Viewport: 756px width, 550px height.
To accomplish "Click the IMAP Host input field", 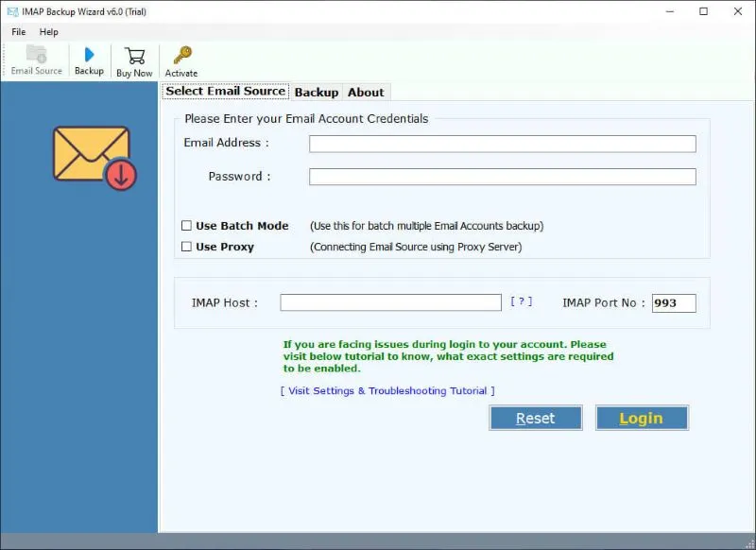I will pos(390,302).
